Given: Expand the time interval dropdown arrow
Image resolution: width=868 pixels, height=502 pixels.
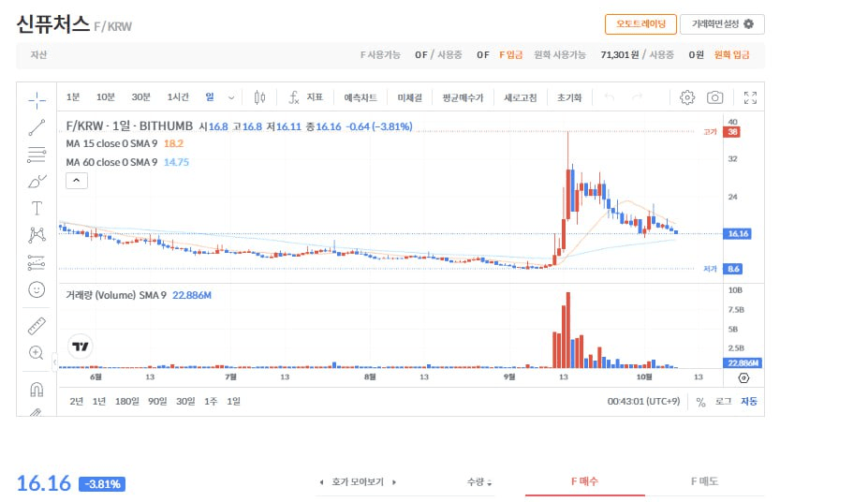Looking at the screenshot, I should tap(231, 97).
